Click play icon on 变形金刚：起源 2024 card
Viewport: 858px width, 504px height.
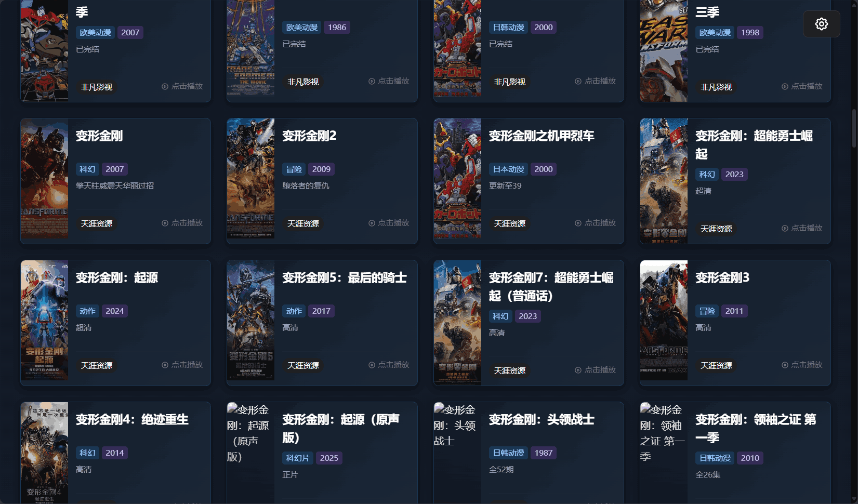tap(165, 365)
